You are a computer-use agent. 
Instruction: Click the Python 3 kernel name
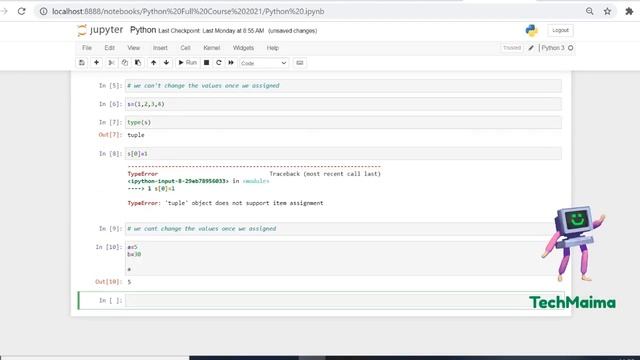[x=553, y=48]
